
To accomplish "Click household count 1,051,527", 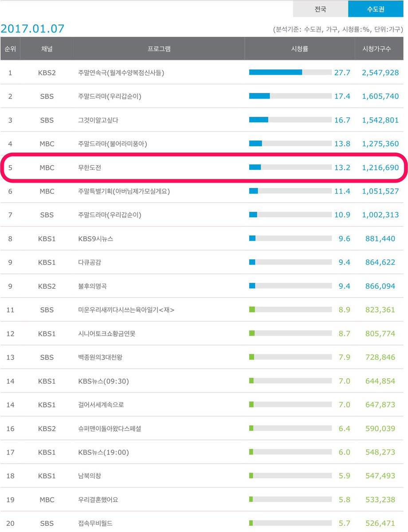I will 380,191.
